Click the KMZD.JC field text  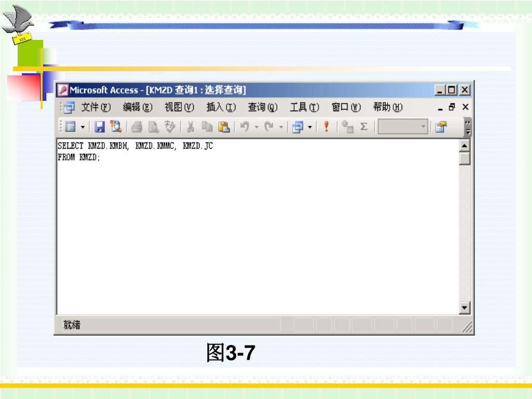198,146
